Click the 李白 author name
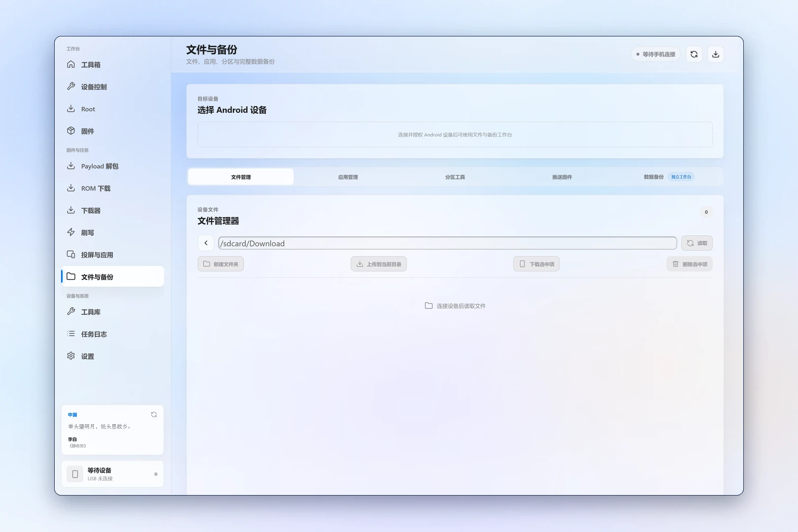Image resolution: width=798 pixels, height=532 pixels. 72,439
